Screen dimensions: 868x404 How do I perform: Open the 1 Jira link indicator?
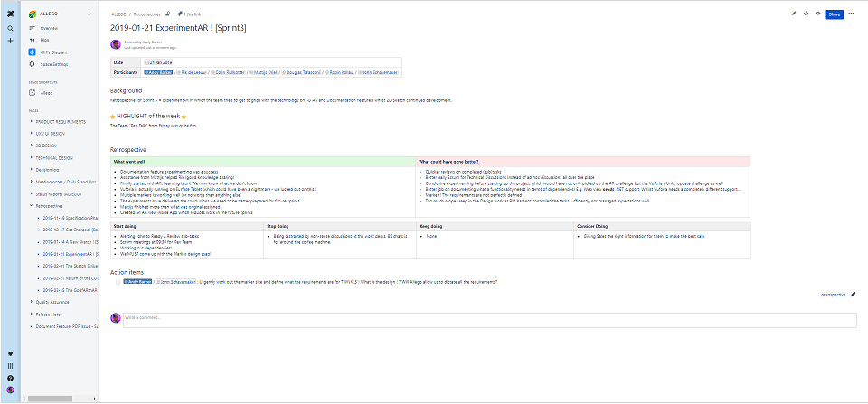pos(193,14)
